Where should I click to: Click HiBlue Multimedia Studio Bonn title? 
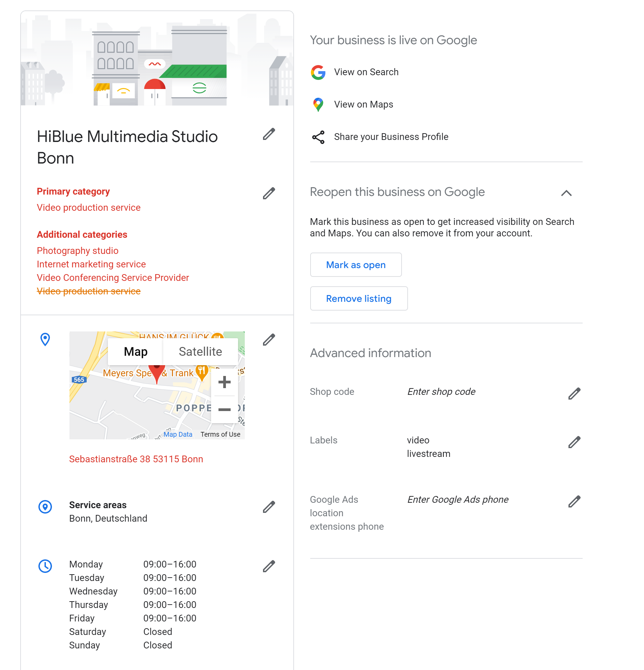(127, 147)
